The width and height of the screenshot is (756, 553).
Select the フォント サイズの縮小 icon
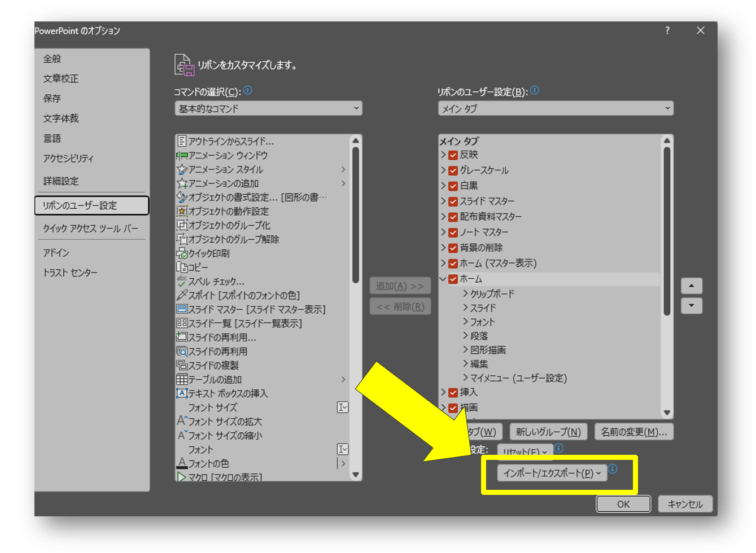click(182, 435)
